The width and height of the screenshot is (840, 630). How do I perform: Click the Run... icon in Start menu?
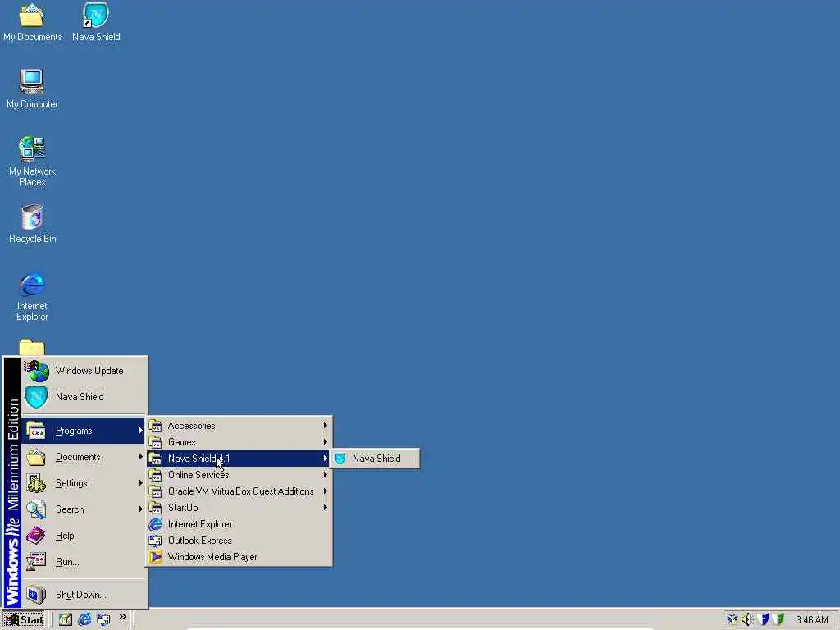pos(36,562)
